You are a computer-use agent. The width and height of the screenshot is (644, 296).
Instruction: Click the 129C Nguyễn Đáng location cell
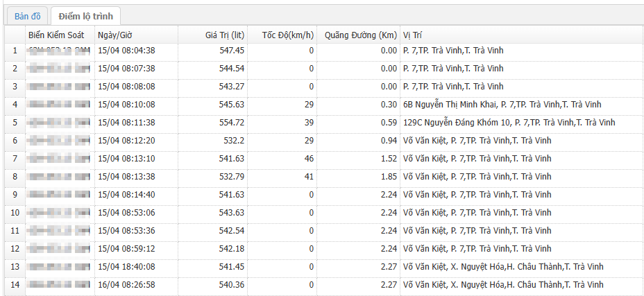(x=508, y=123)
